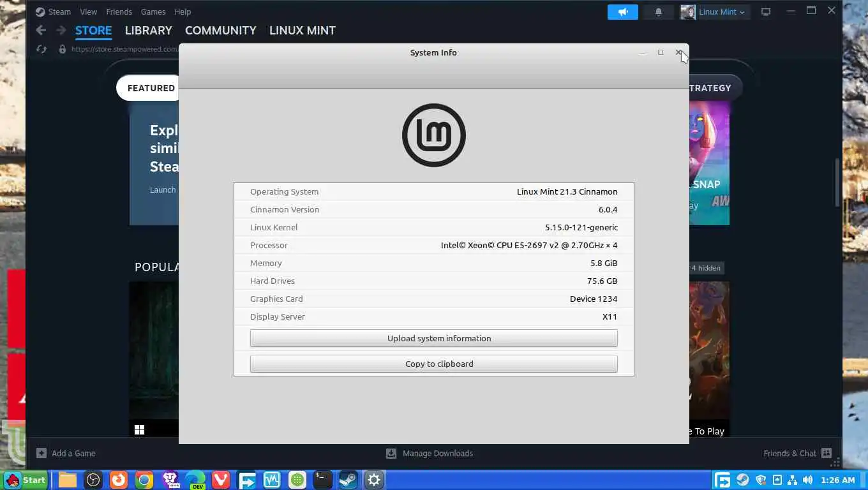The image size is (868, 490).
Task: Launch Firefox from the taskbar
Action: coord(119,480)
